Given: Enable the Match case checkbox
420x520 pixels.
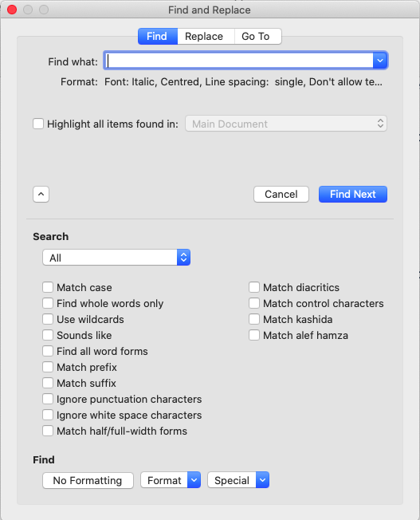Looking at the screenshot, I should [48, 287].
